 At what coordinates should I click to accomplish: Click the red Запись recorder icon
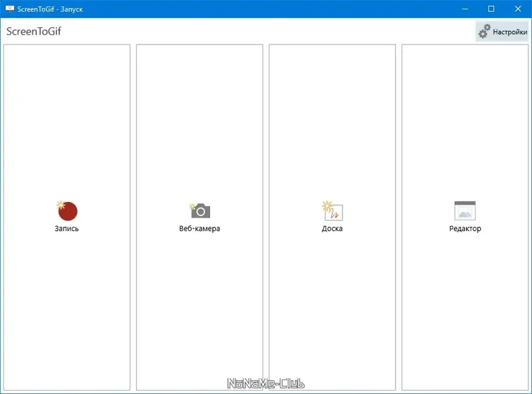67,211
